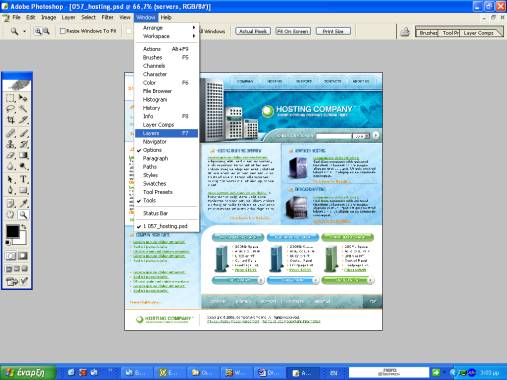Select the Type tool

[x=23, y=179]
